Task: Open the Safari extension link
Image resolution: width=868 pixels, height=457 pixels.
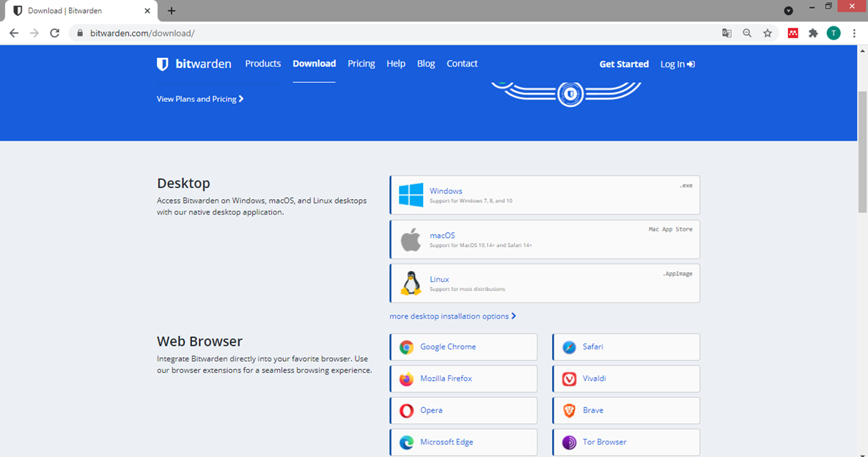Action: (626, 347)
